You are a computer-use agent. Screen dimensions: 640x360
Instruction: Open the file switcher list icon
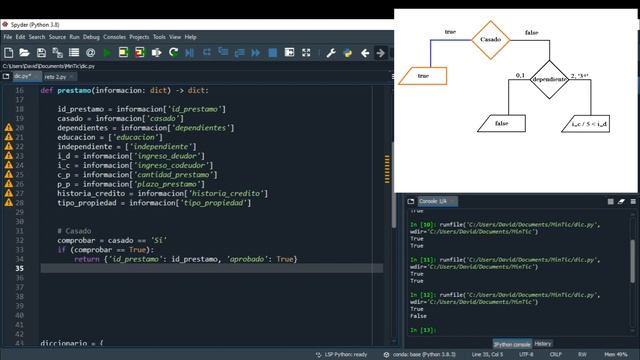pos(74,53)
